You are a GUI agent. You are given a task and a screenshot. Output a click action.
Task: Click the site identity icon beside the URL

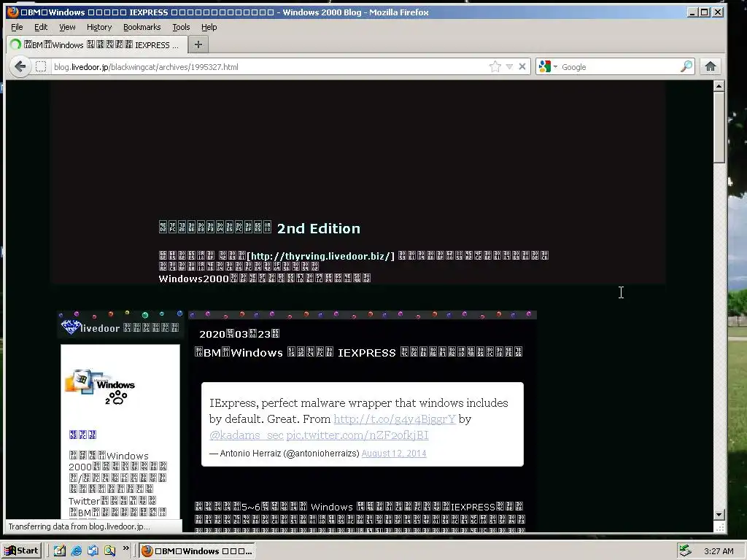[41, 66]
